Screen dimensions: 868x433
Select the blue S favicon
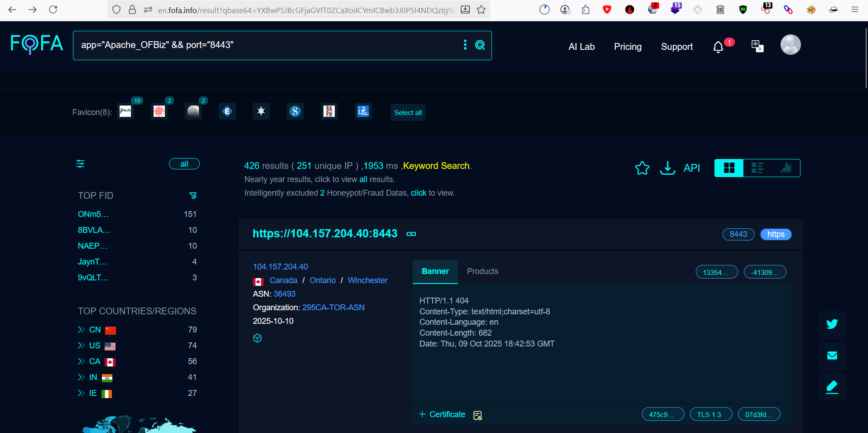coord(295,111)
